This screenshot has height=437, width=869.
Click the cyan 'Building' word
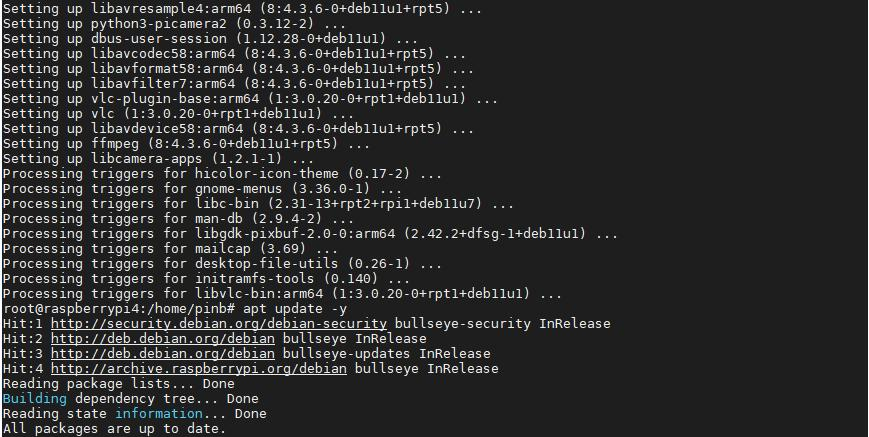click(35, 398)
